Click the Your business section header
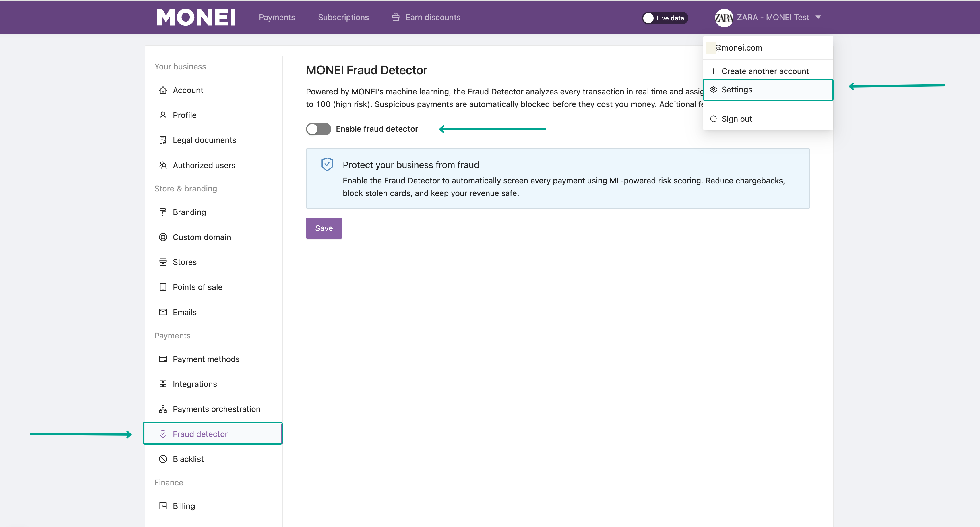 pyautogui.click(x=180, y=67)
